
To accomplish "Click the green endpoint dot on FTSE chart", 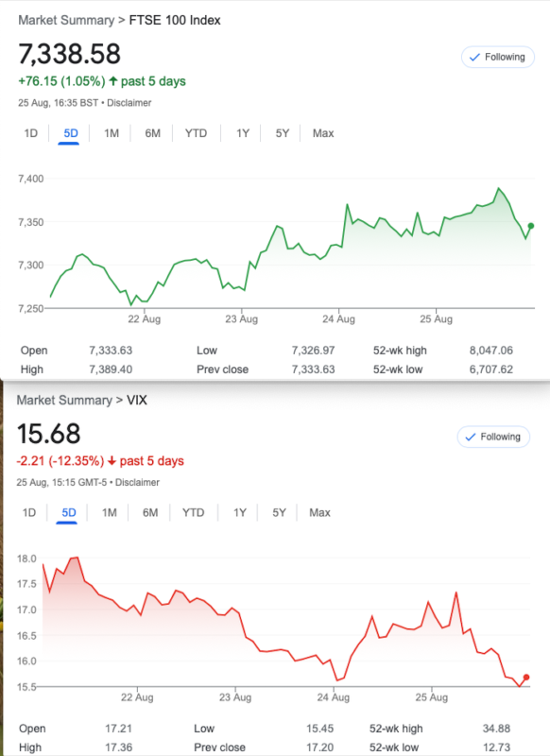I will pyautogui.click(x=531, y=226).
